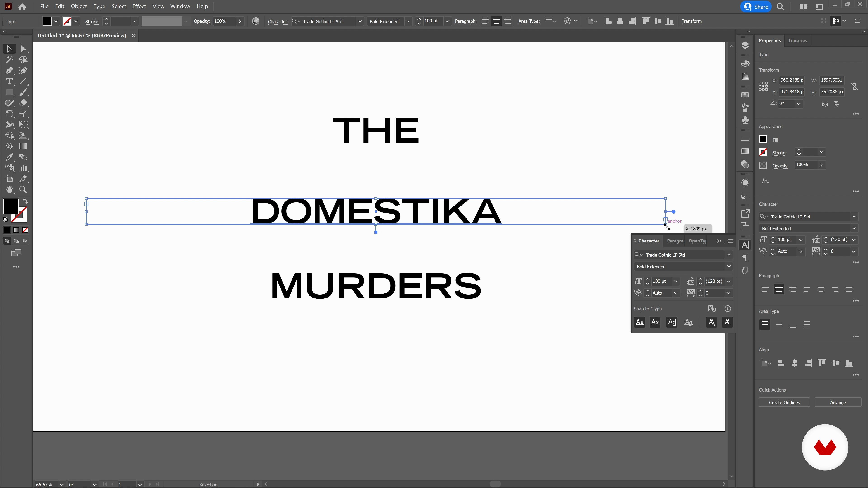Viewport: 868px width, 488px height.
Task: Swap fill and stroke colors
Action: [x=25, y=201]
